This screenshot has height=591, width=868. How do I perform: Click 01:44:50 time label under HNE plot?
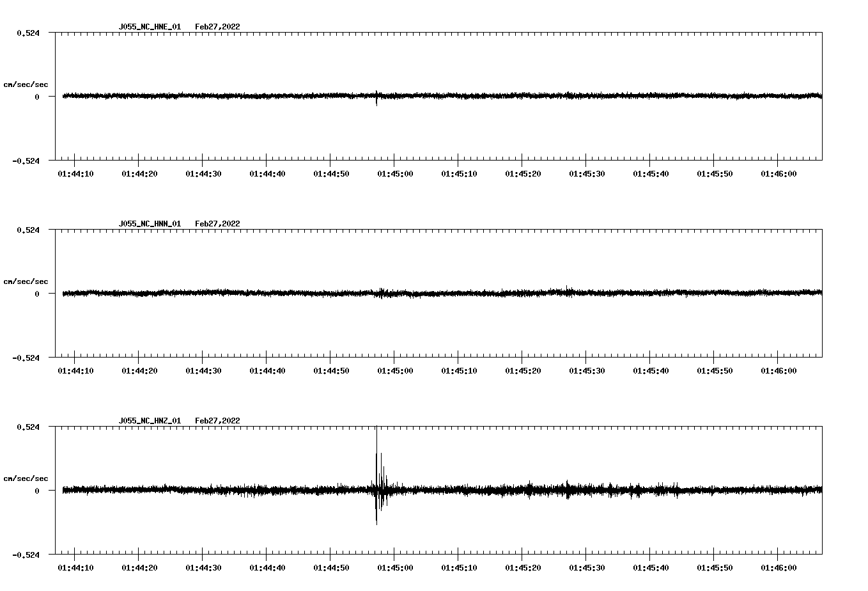[x=331, y=174]
